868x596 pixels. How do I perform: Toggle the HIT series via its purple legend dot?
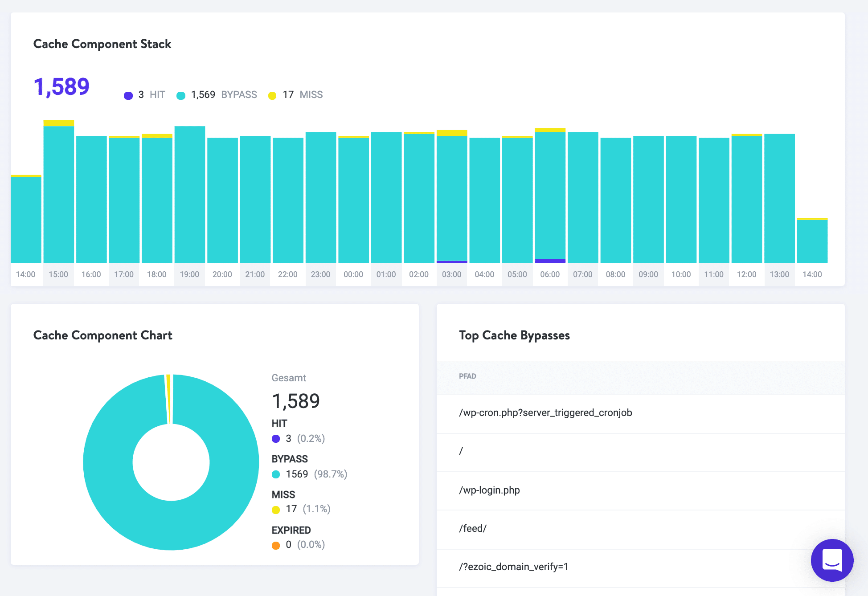129,95
